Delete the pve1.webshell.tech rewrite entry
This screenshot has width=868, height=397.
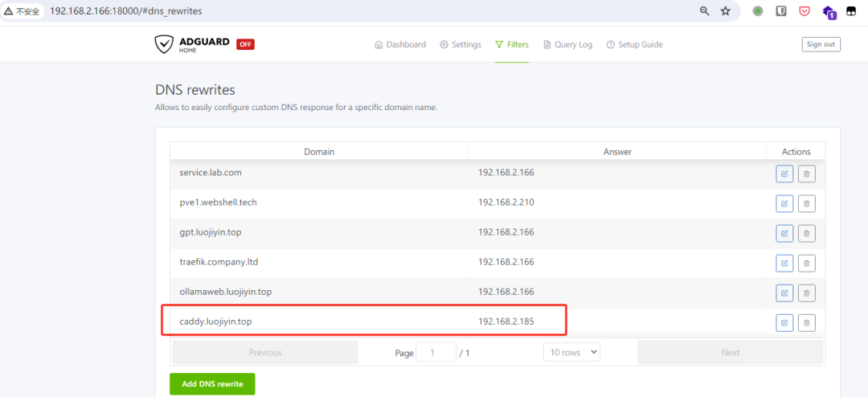tap(806, 203)
